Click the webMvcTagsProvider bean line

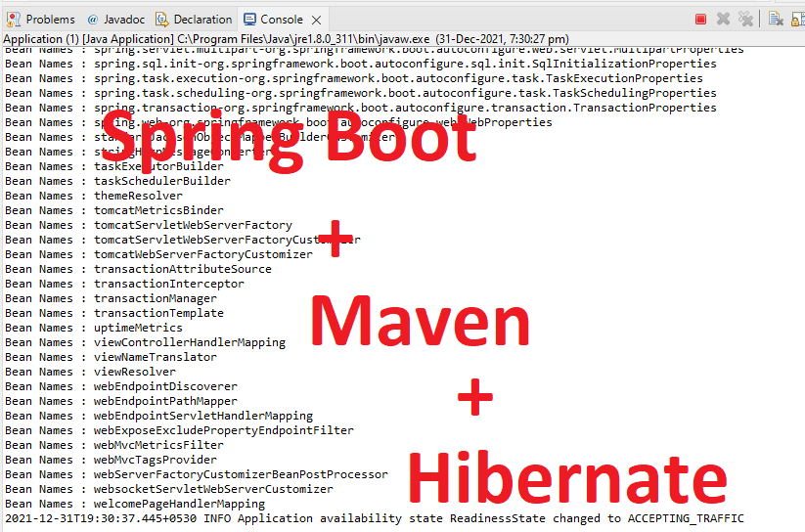point(111,460)
